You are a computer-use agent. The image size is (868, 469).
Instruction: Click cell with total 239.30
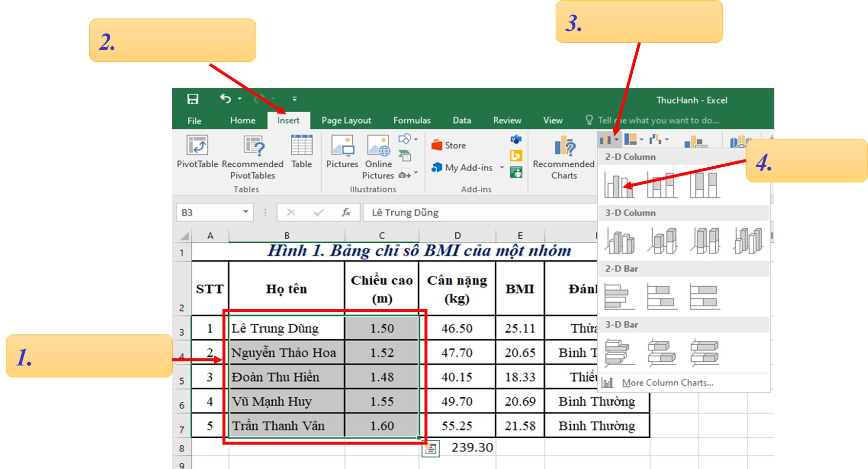457,447
